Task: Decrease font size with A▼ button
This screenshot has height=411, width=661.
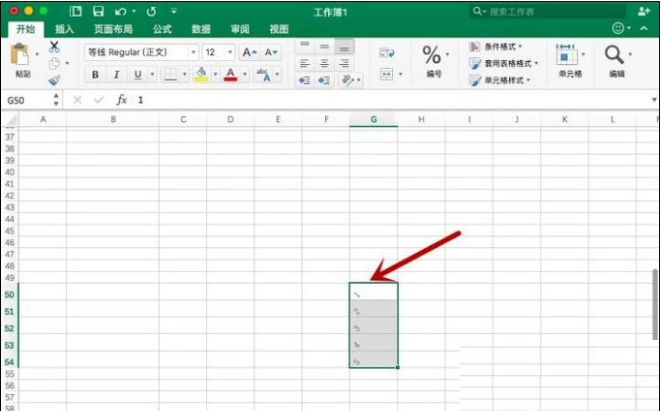Action: click(x=271, y=53)
